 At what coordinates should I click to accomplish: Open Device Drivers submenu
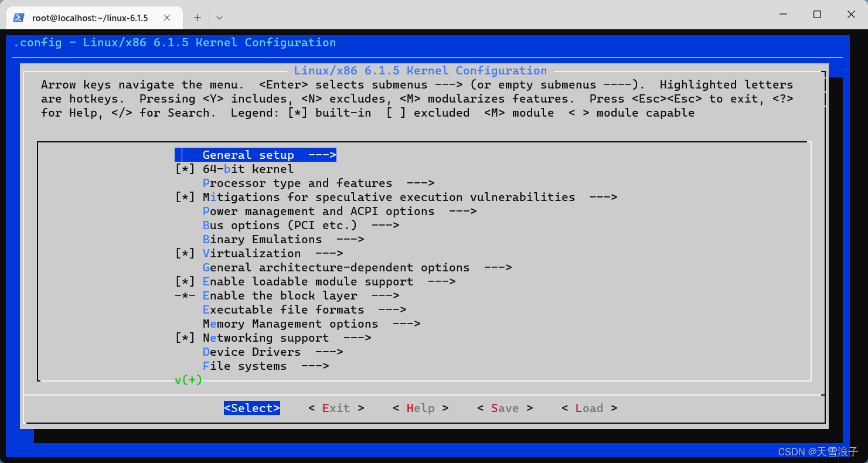pyautogui.click(x=273, y=352)
